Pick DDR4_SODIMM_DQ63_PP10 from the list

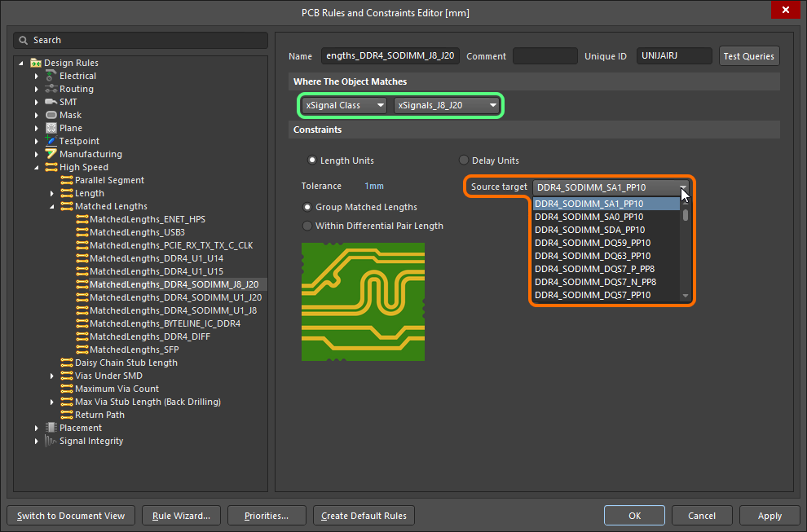(593, 256)
